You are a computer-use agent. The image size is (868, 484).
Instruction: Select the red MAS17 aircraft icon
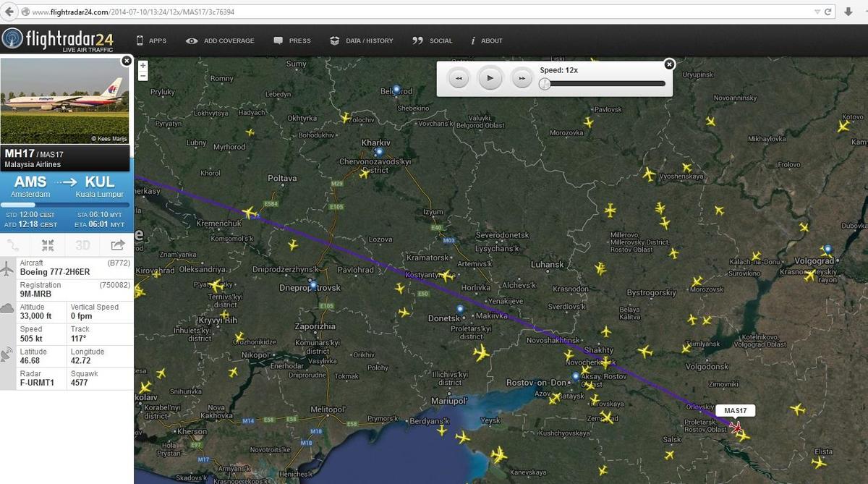coord(737,428)
